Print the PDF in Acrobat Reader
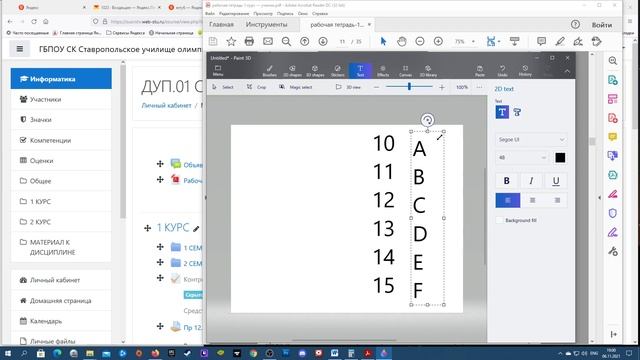Screen dimensions: 640x360 point(249,41)
